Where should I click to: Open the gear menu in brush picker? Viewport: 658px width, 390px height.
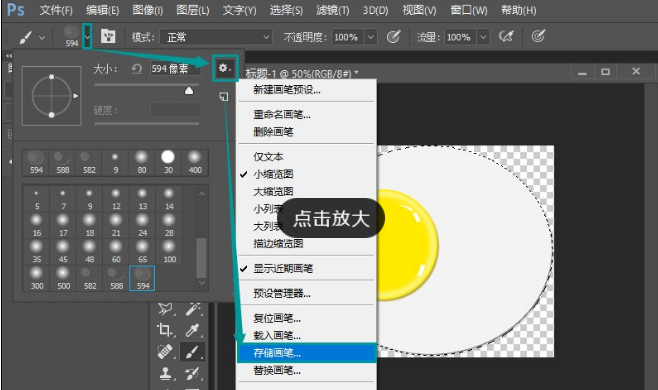tap(225, 68)
